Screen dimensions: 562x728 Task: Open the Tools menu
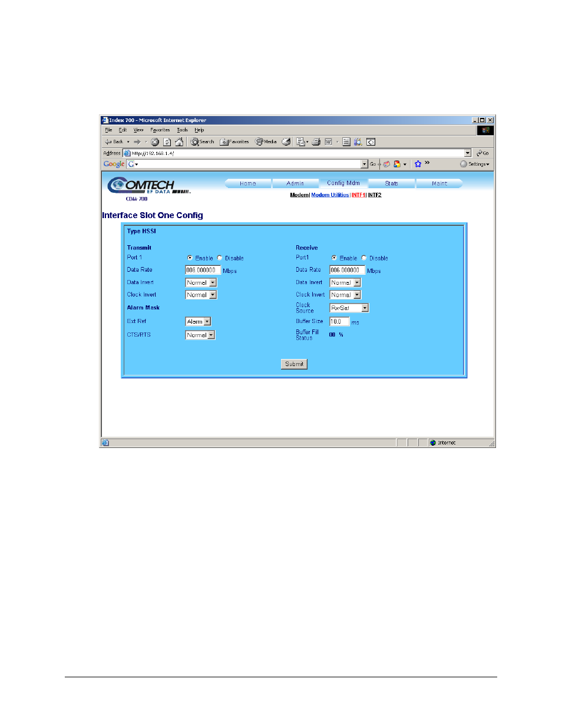(x=183, y=130)
